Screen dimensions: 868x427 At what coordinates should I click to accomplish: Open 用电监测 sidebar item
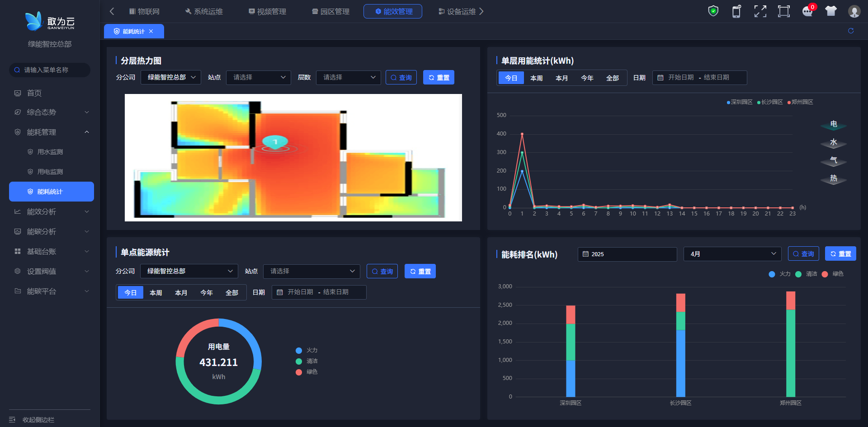(52, 172)
